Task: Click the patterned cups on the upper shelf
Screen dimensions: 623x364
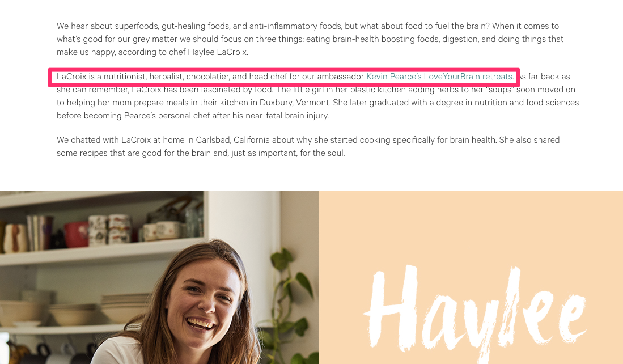Action: 109,228
